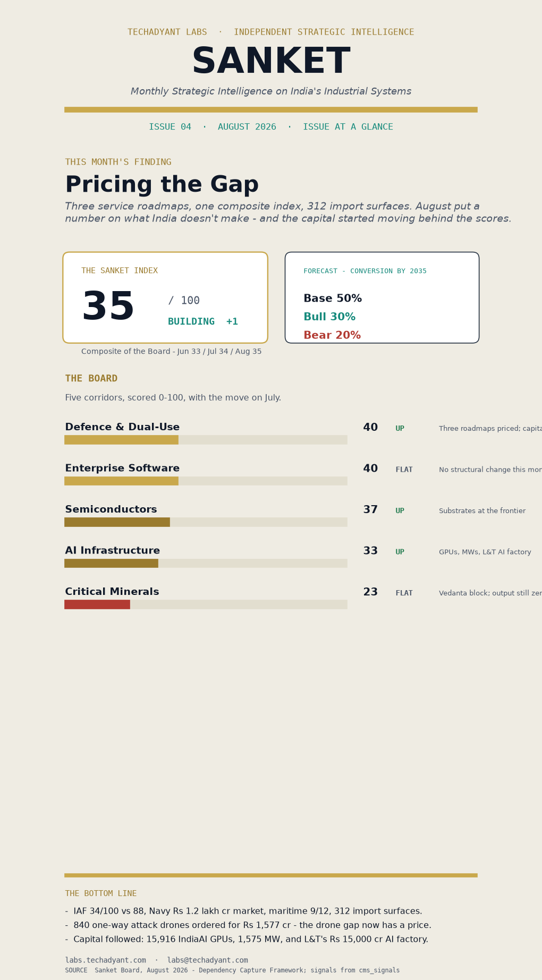Click the Forecast Conversion by 2035 card header

(x=365, y=271)
